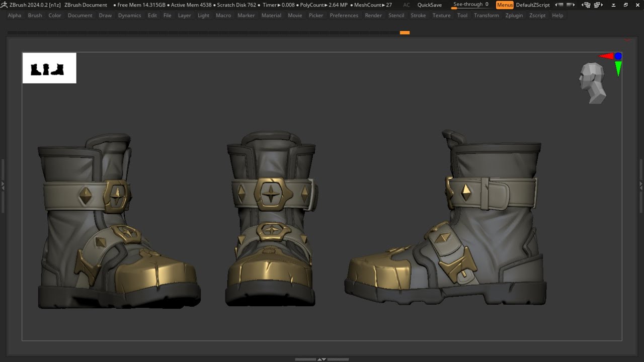The image size is (644, 362).
Task: Click the Scratch Disk 762 readout
Action: [236, 5]
